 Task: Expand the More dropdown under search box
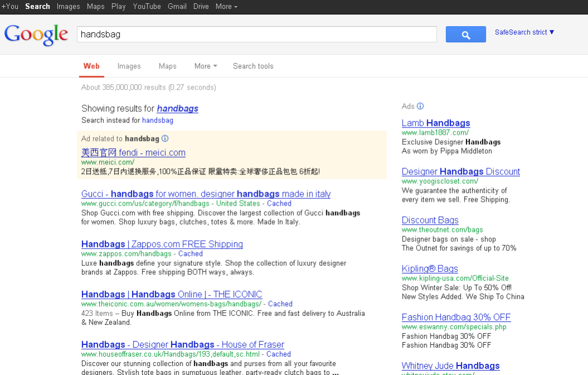click(205, 66)
